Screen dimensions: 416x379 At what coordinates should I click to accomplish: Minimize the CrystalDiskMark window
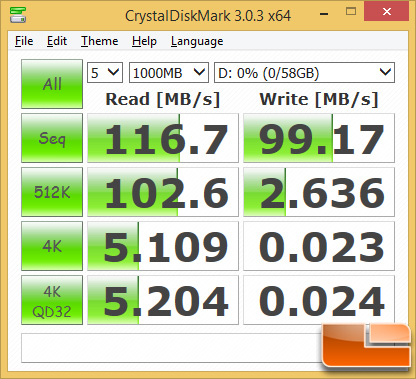(324, 13)
